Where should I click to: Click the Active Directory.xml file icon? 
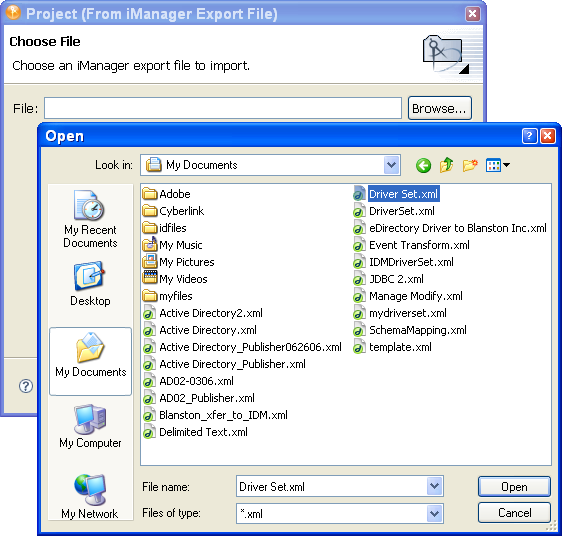point(149,330)
